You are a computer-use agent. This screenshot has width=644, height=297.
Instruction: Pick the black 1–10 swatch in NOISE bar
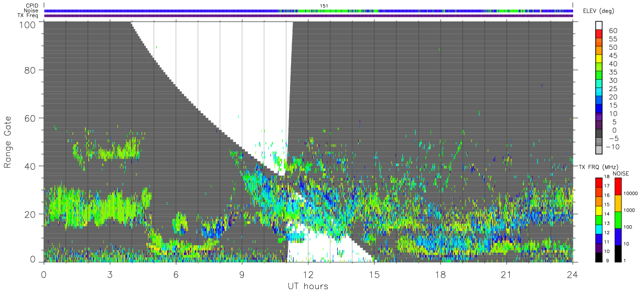click(617, 252)
